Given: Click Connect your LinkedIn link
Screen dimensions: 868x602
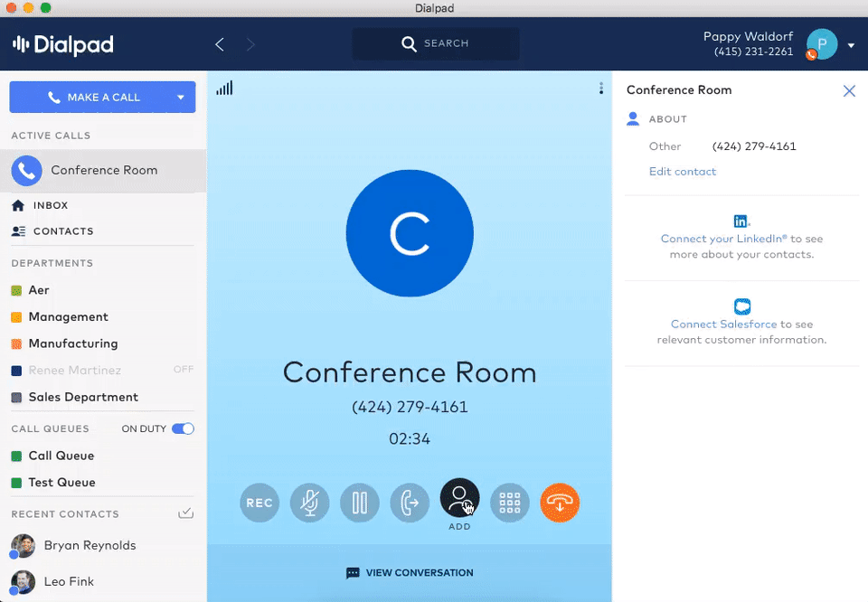Looking at the screenshot, I should click(x=723, y=239).
